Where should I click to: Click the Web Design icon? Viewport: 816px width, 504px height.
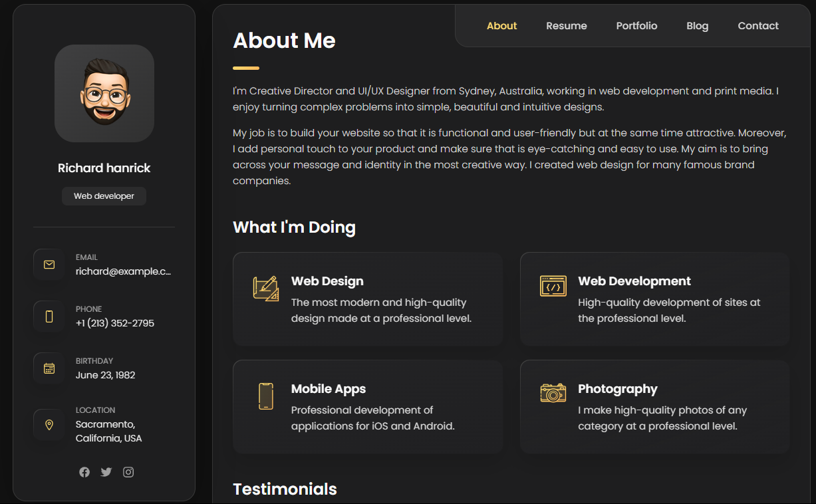(x=265, y=288)
